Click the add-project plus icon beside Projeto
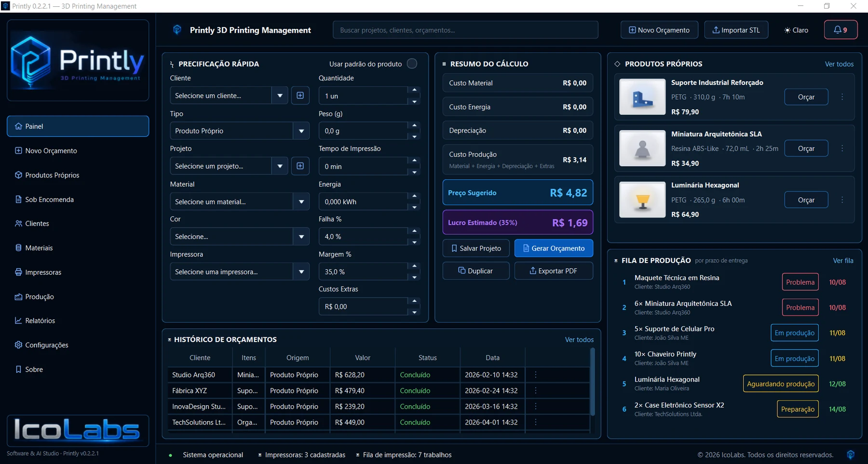The width and height of the screenshot is (868, 464). (300, 166)
